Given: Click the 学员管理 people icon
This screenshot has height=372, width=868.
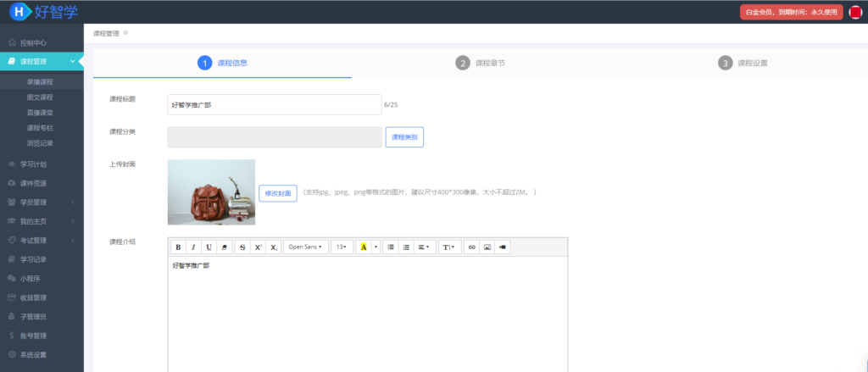Looking at the screenshot, I should [x=12, y=202].
